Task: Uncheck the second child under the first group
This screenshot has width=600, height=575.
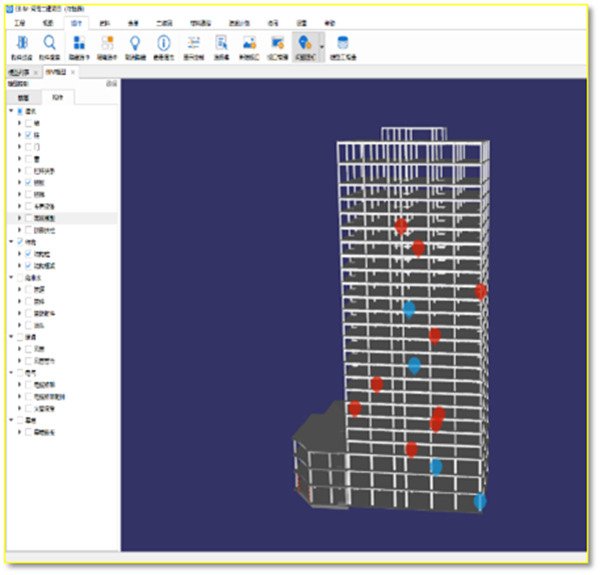Action: (28, 135)
